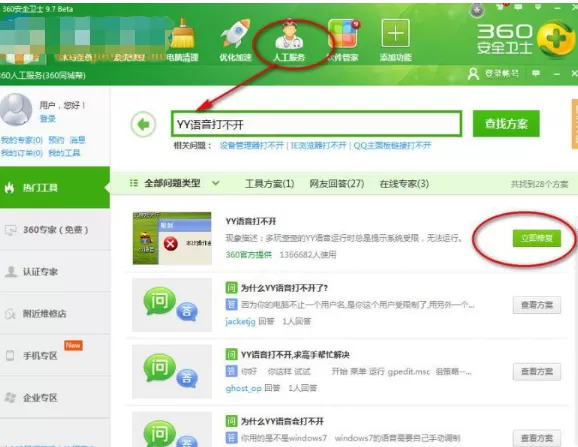Click the monitor icon beside 360专家
The image size is (578, 447).
click(x=11, y=230)
